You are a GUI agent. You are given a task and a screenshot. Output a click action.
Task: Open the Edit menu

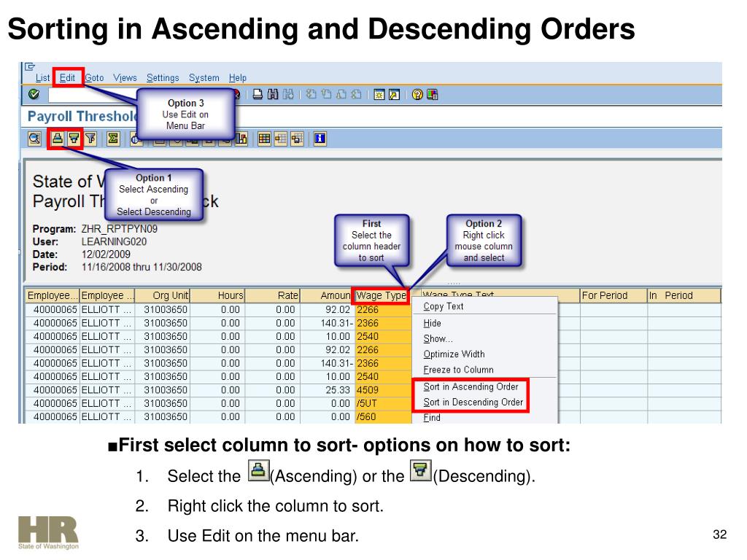(x=67, y=77)
